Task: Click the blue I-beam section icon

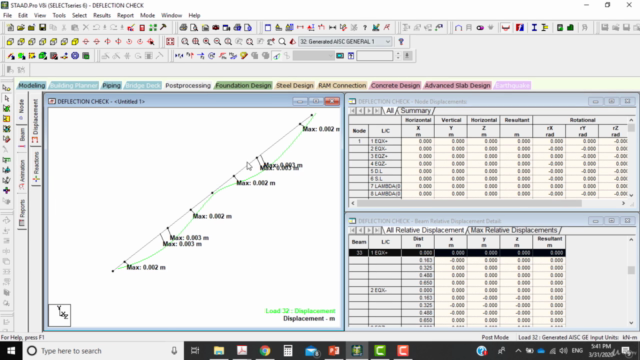Action: [534, 28]
